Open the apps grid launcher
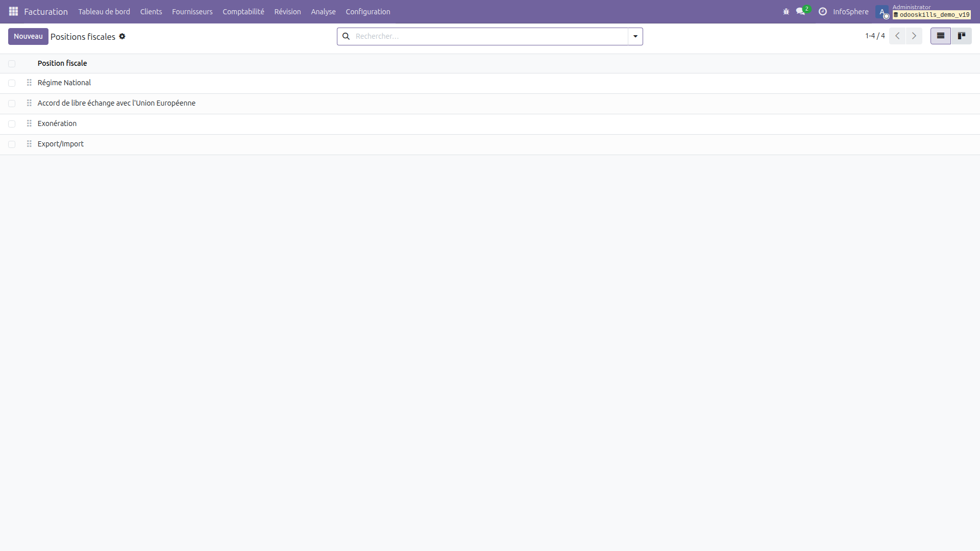Image resolution: width=980 pixels, height=551 pixels. pyautogui.click(x=13, y=11)
